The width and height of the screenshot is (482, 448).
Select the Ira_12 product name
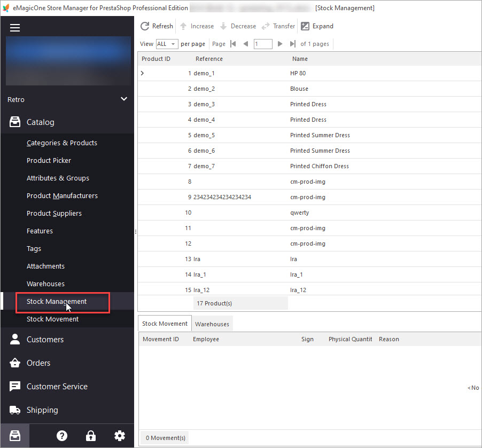point(298,290)
